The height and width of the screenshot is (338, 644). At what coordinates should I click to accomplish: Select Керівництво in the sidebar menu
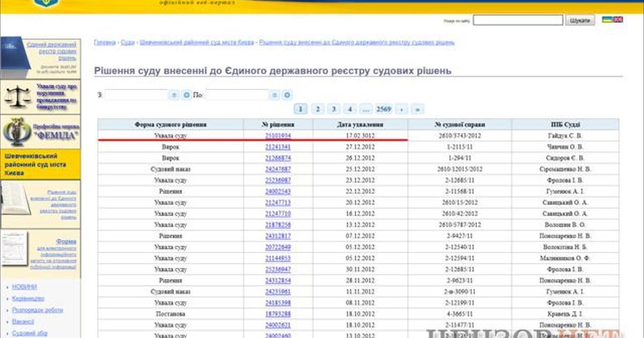(28, 298)
